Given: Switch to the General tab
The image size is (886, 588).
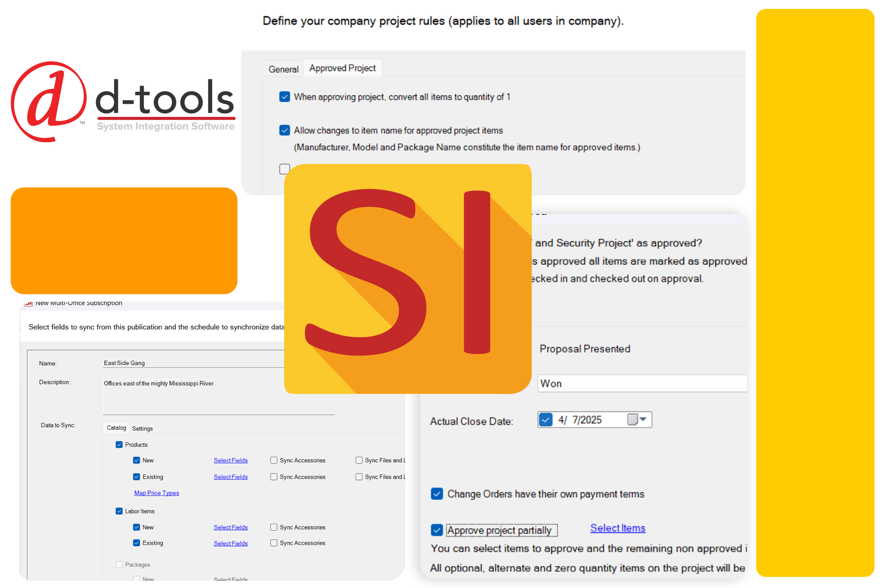Looking at the screenshot, I should point(283,69).
